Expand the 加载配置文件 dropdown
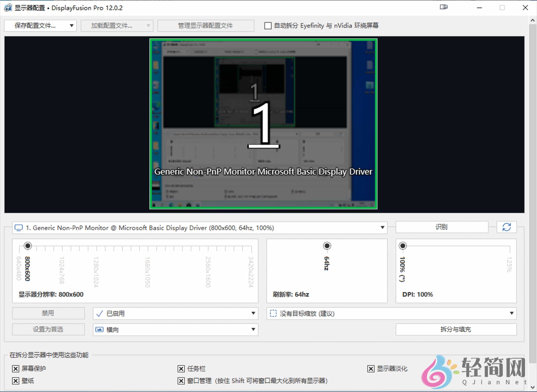This screenshot has width=537, height=392. pos(148,25)
